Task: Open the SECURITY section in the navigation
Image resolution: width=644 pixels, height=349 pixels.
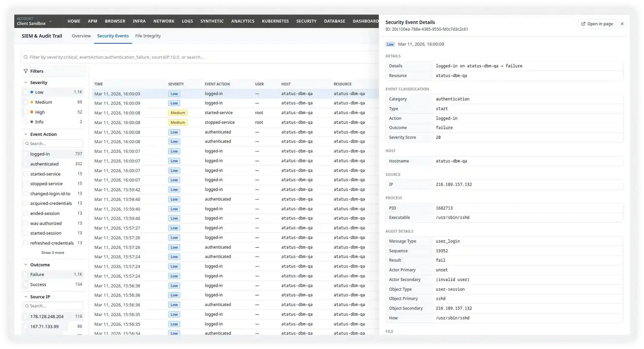Action: point(306,21)
